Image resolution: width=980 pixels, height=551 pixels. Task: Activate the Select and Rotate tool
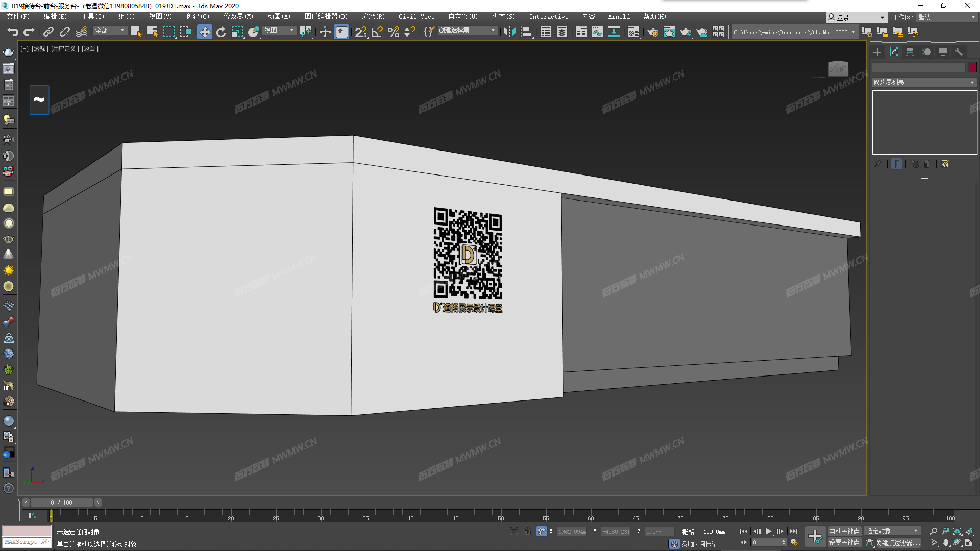point(221,32)
